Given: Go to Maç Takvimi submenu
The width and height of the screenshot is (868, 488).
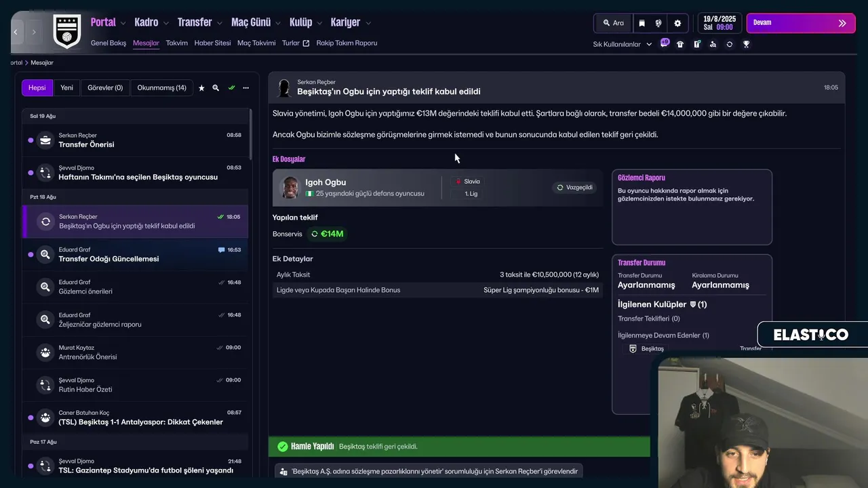Looking at the screenshot, I should [x=256, y=43].
